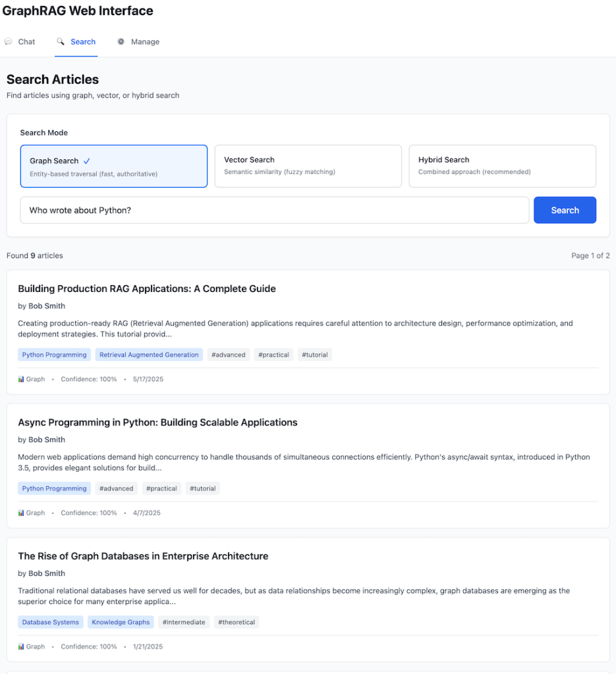Click the Search magnifier icon in tabs

click(61, 42)
